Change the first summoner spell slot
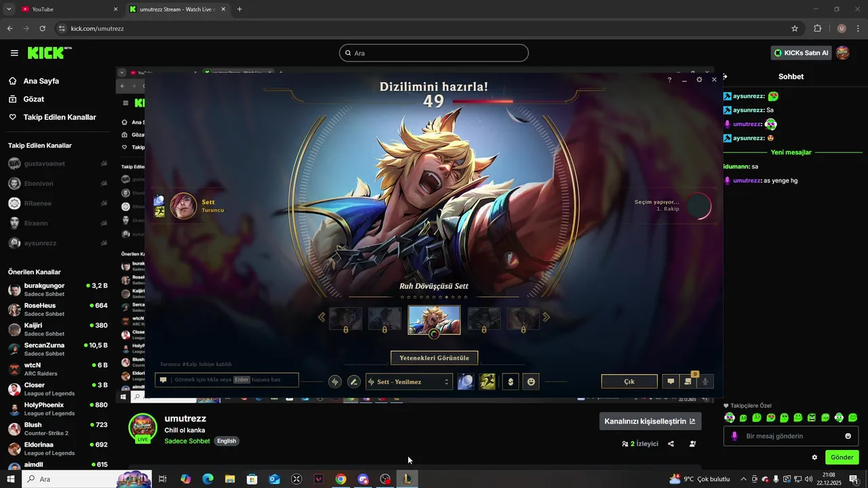The width and height of the screenshot is (868, 488). pyautogui.click(x=466, y=382)
